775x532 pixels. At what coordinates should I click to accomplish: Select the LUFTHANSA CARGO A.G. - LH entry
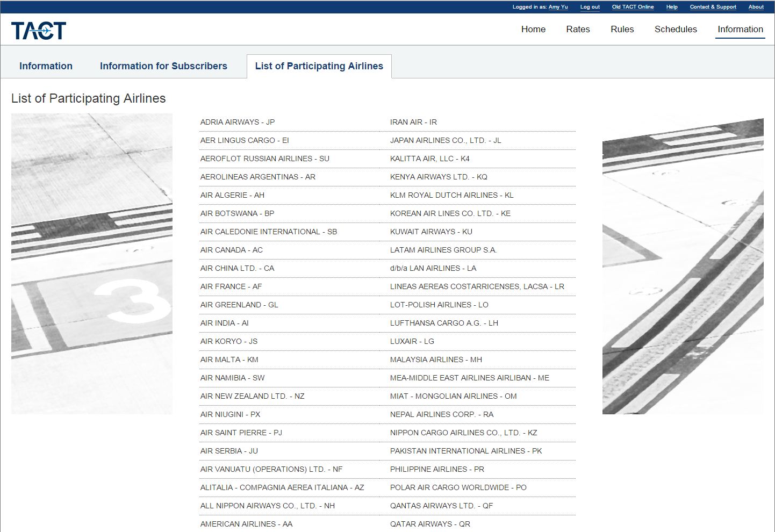[444, 323]
